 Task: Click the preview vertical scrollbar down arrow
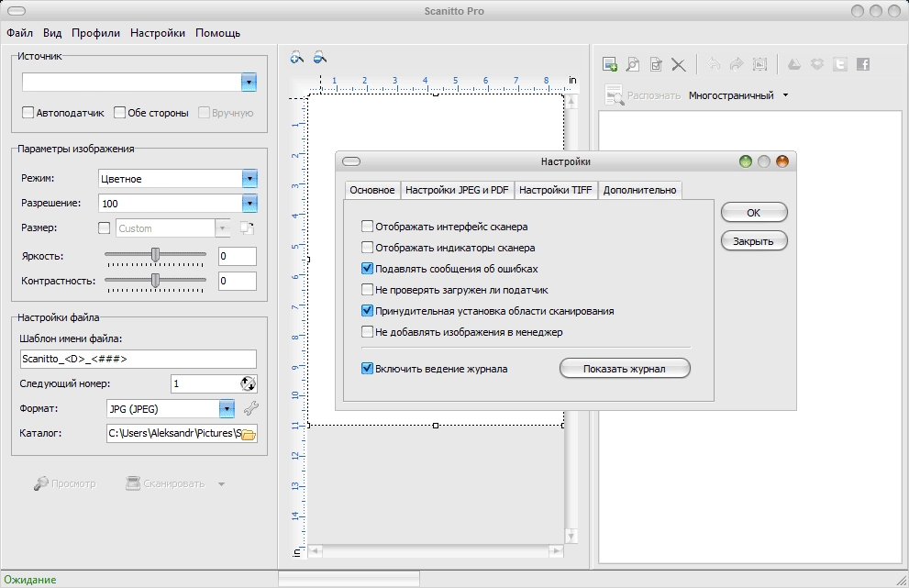(x=571, y=537)
